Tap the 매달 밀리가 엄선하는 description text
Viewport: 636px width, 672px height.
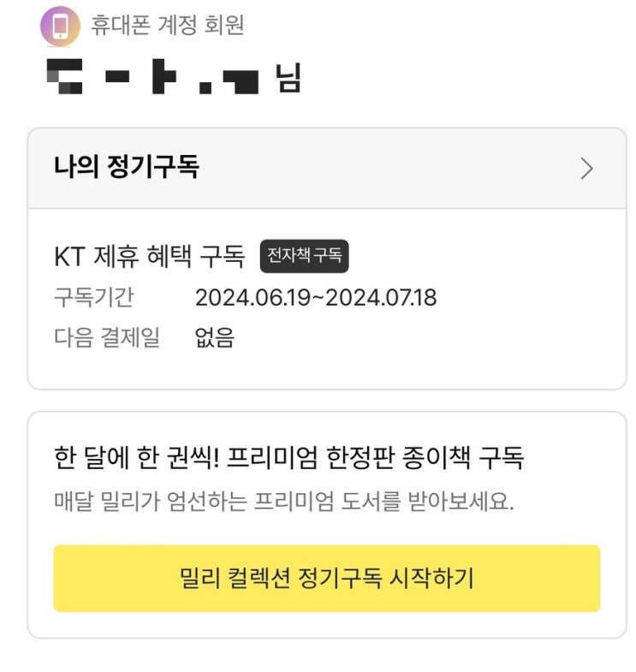click(x=283, y=502)
